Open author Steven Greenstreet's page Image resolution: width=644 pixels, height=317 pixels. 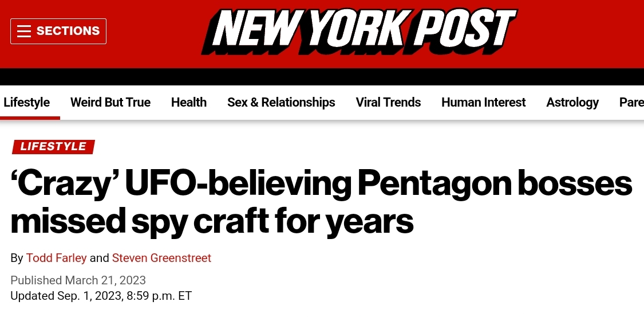click(161, 258)
